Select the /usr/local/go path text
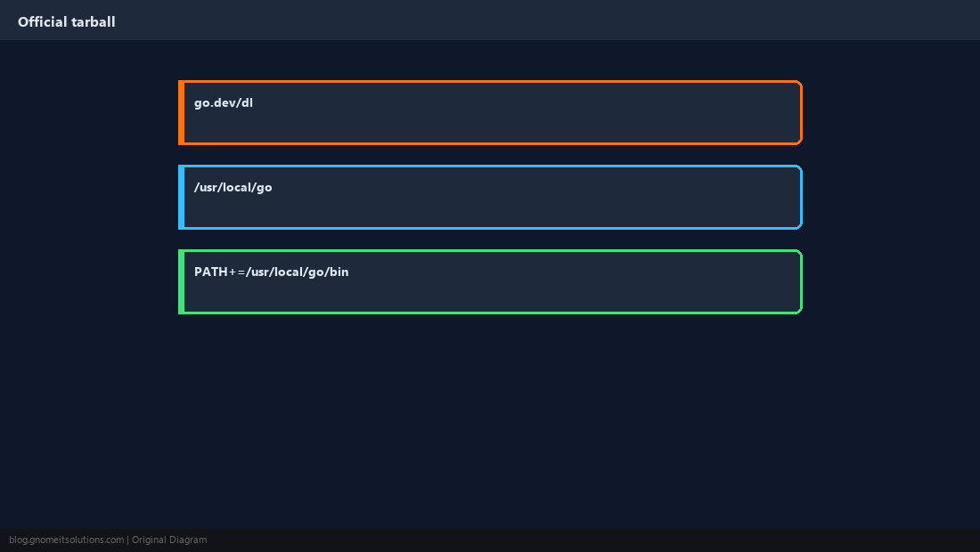Viewport: 980px width, 552px height. click(233, 187)
